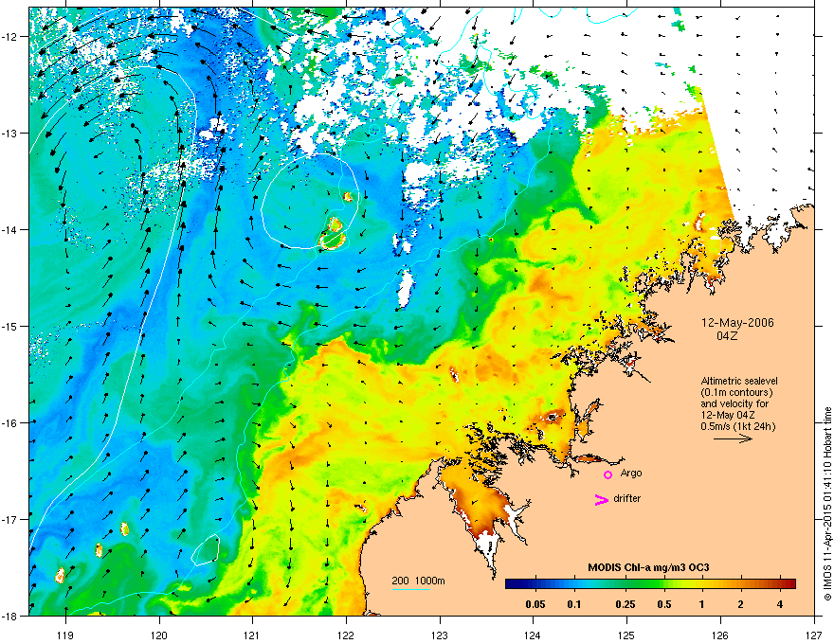Viewport: 834px width, 644px height.
Task: Click longitude axis label 124
Action: point(533,635)
